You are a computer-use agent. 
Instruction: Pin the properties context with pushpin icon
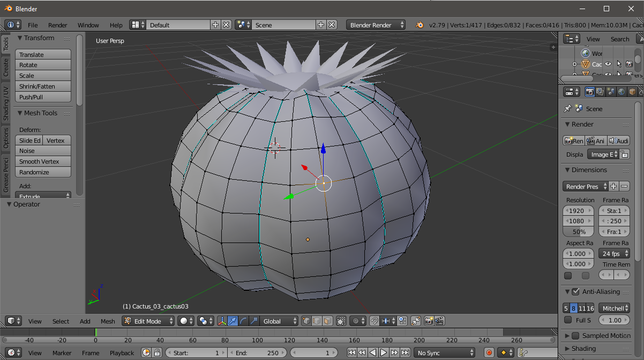567,108
